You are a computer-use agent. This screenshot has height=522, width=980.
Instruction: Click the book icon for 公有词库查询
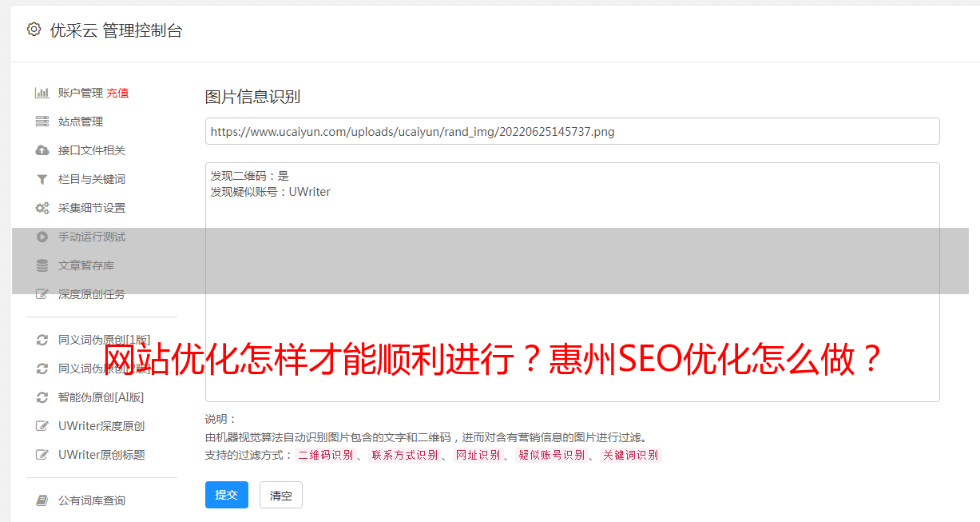[x=42, y=500]
